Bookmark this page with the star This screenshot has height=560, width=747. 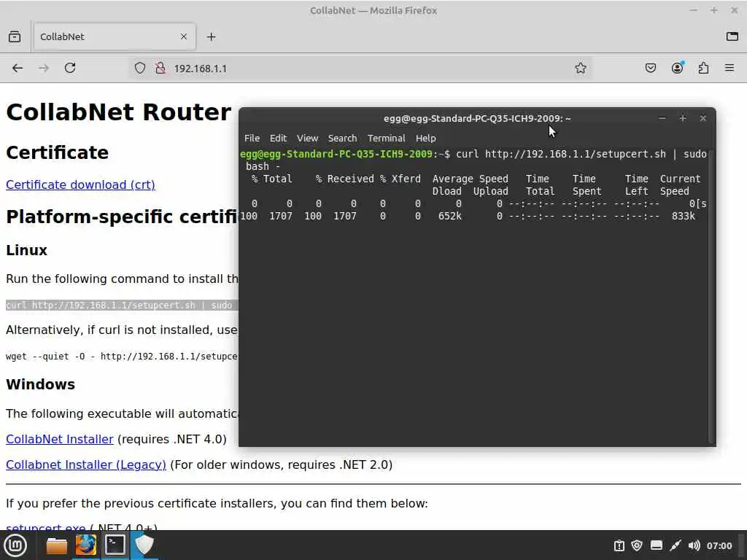coord(580,68)
